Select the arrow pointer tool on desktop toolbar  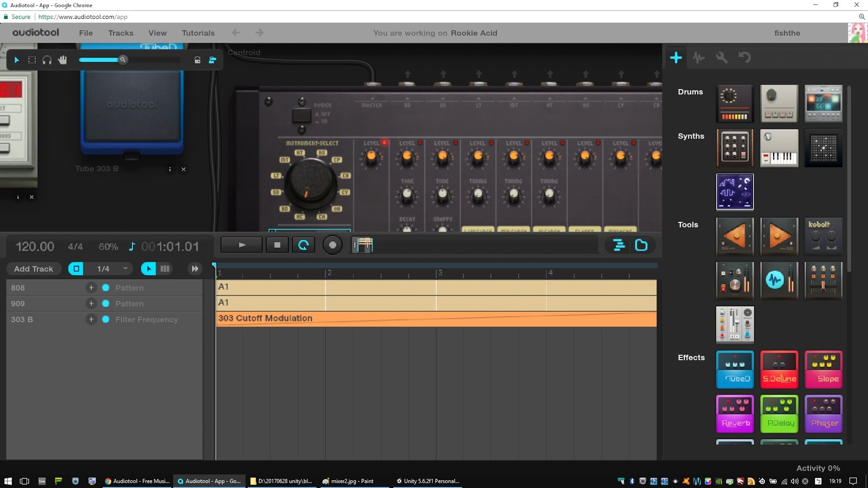pos(17,60)
